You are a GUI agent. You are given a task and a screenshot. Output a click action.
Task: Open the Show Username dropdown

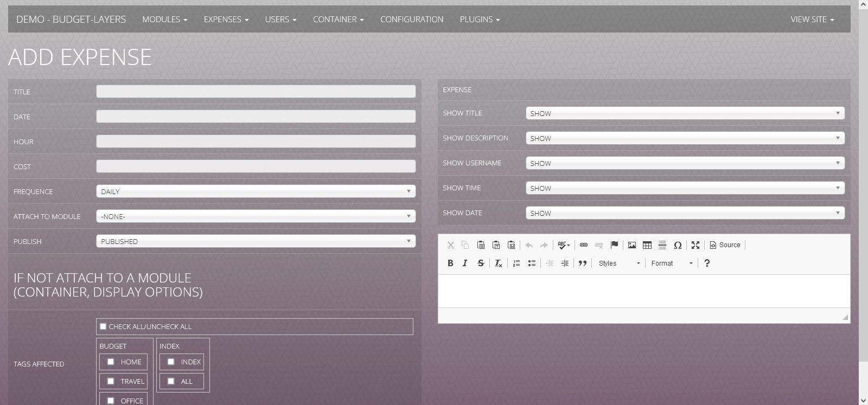point(685,163)
